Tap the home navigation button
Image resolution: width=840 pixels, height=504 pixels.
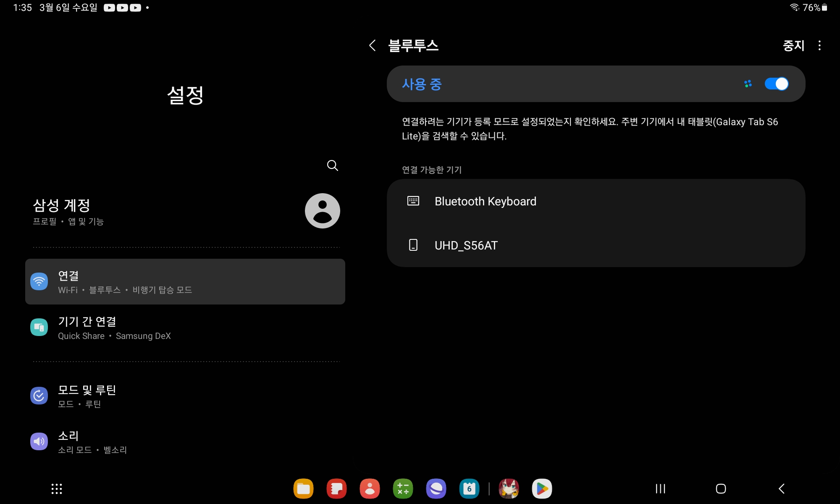[x=721, y=488]
